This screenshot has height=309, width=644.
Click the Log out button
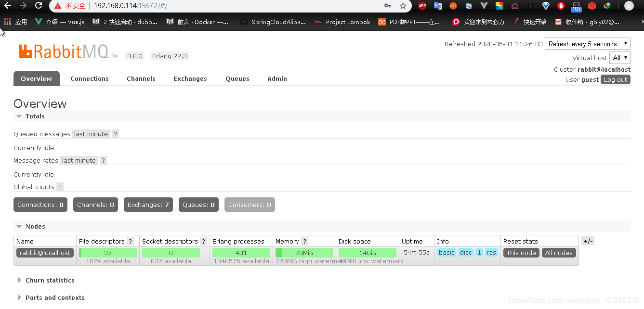click(x=616, y=80)
